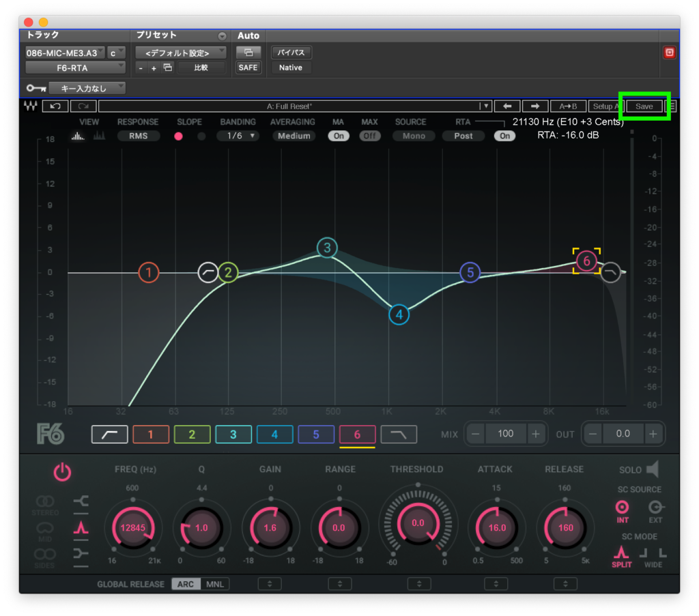Click the GAIN knob showing 1.6
The image size is (699, 616).
pyautogui.click(x=270, y=528)
